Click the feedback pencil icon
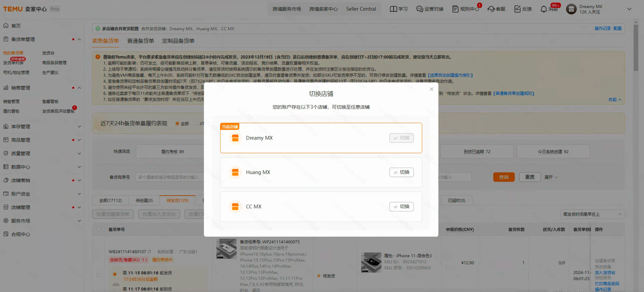 [517, 9]
